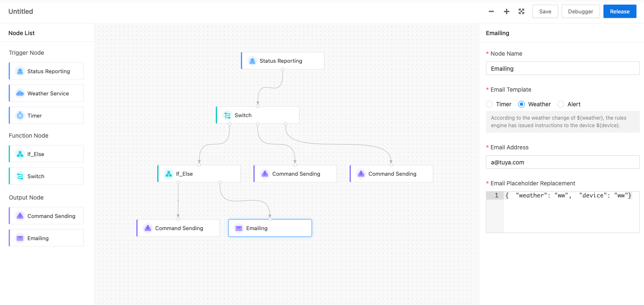
Task: Click the Save button
Action: tap(545, 11)
